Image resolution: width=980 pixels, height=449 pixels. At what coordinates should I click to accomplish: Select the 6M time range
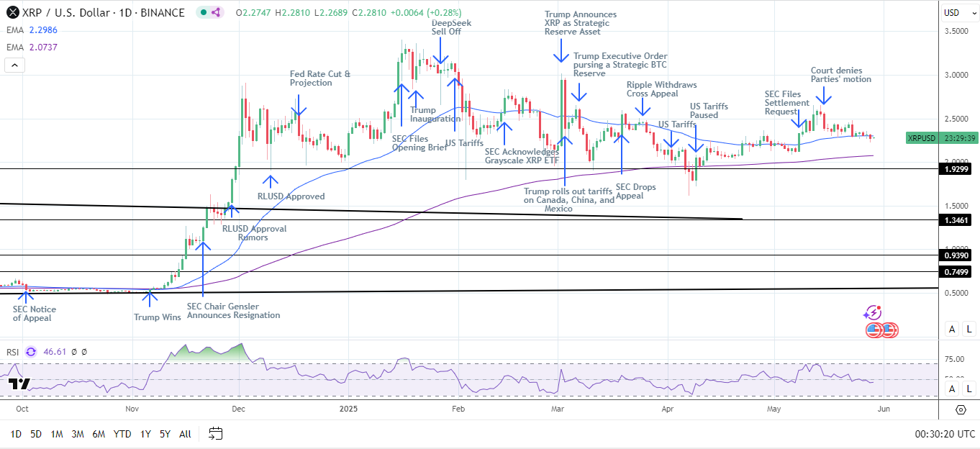point(100,434)
